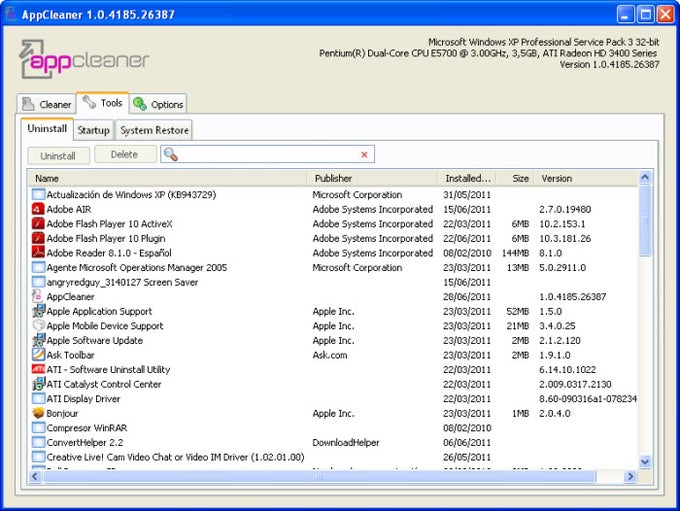Click the Ask Toolbar icon

(x=38, y=355)
